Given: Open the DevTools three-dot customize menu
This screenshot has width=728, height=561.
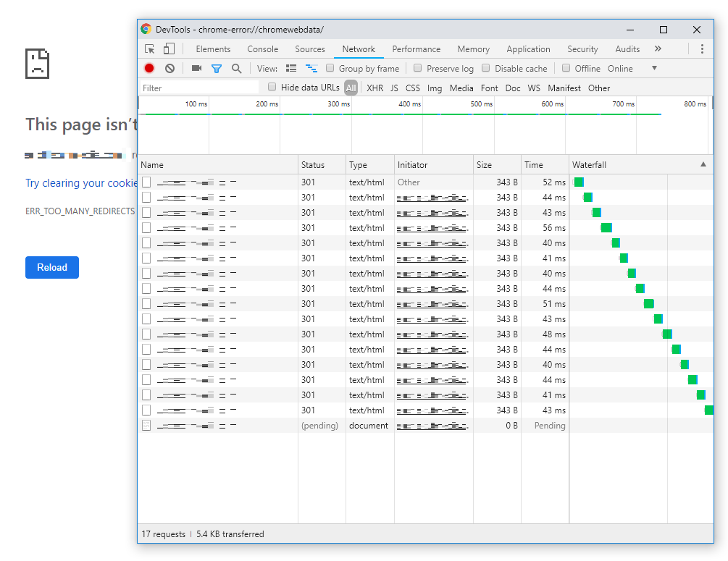Looking at the screenshot, I should tap(702, 48).
